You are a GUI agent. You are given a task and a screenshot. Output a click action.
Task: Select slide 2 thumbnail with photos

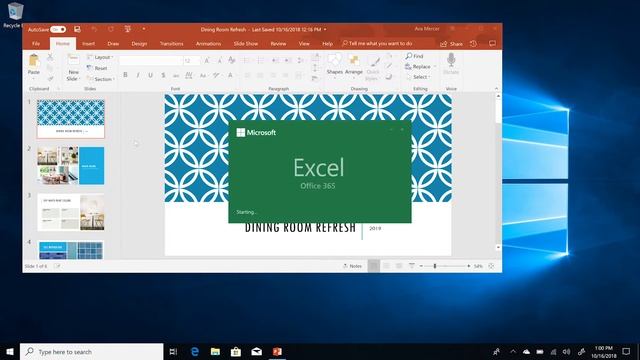click(x=71, y=166)
